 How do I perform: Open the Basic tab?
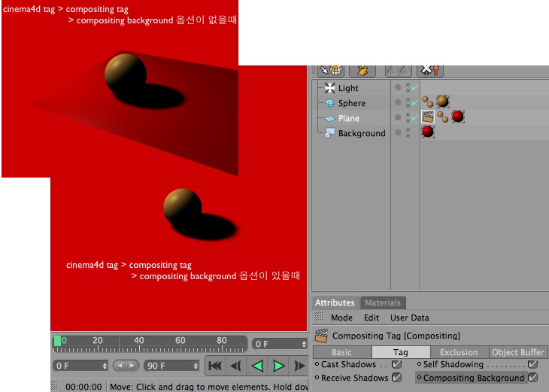pos(342,352)
